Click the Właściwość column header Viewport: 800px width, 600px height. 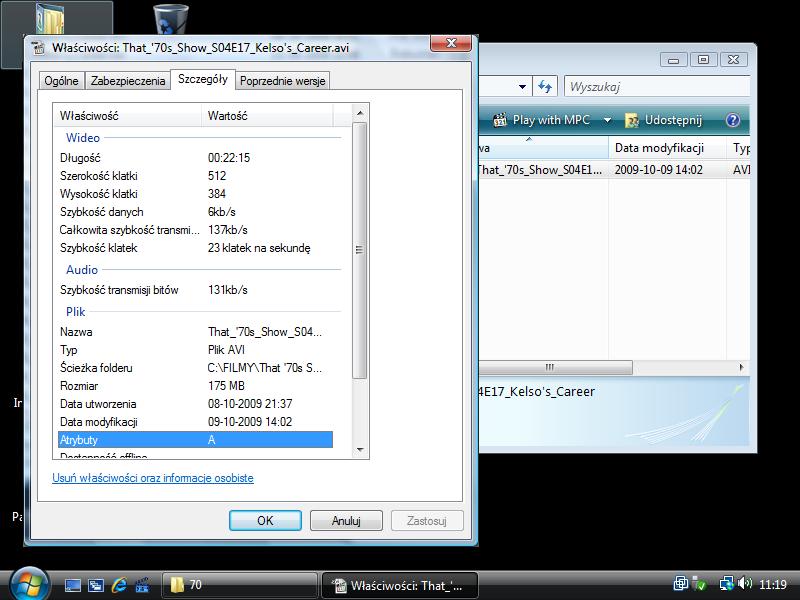click(128, 116)
